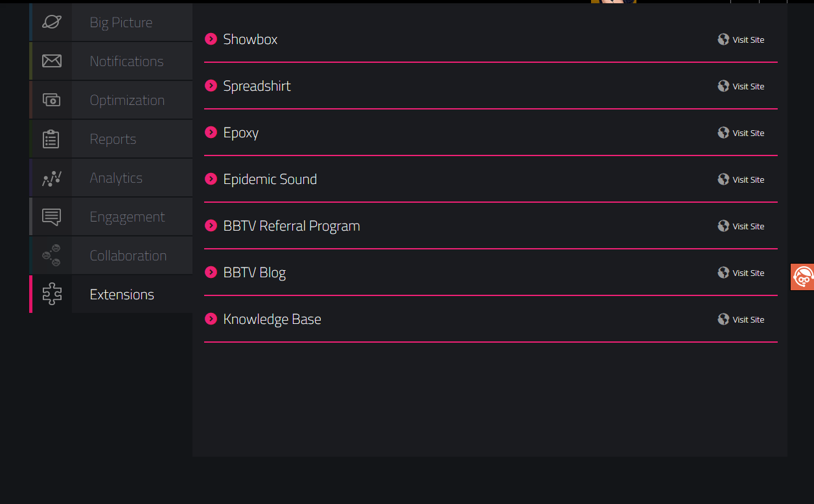Screen dimensions: 814x504
Task: Click the Collaboration faces icon
Action: (x=52, y=255)
